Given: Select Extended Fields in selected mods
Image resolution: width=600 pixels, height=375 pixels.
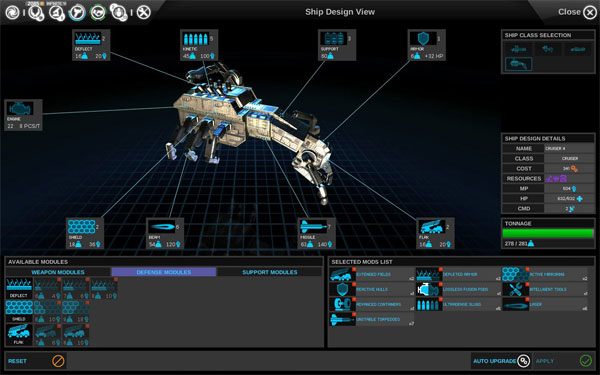Looking at the screenshot, I should pyautogui.click(x=372, y=274).
